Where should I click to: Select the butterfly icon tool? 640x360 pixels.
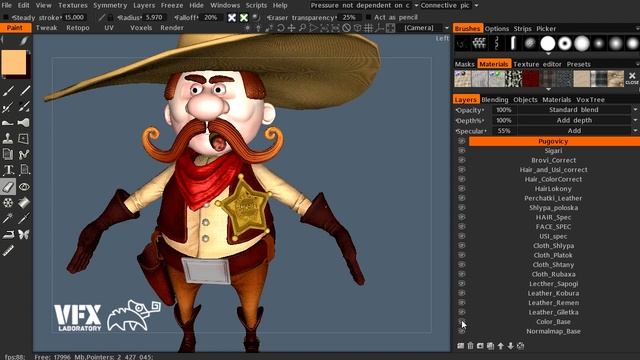(x=24, y=234)
